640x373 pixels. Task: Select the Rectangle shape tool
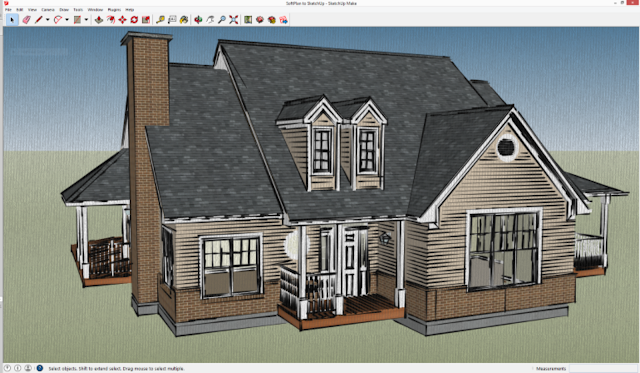[77, 20]
